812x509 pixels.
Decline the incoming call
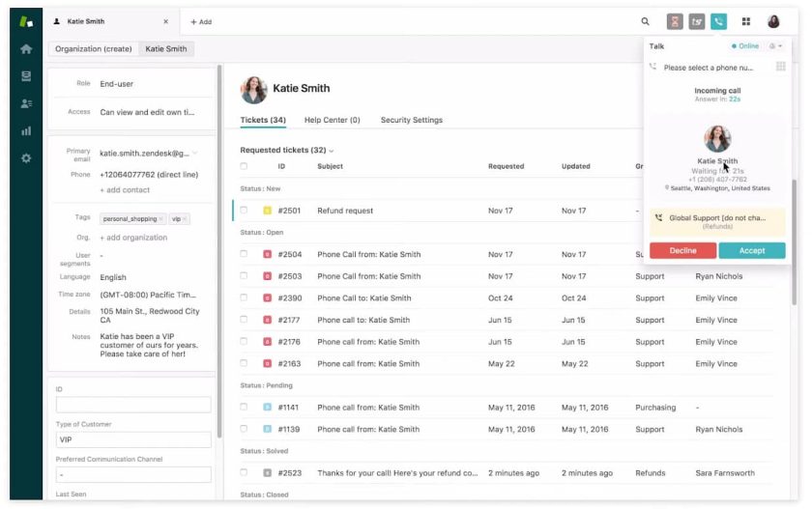tap(682, 250)
